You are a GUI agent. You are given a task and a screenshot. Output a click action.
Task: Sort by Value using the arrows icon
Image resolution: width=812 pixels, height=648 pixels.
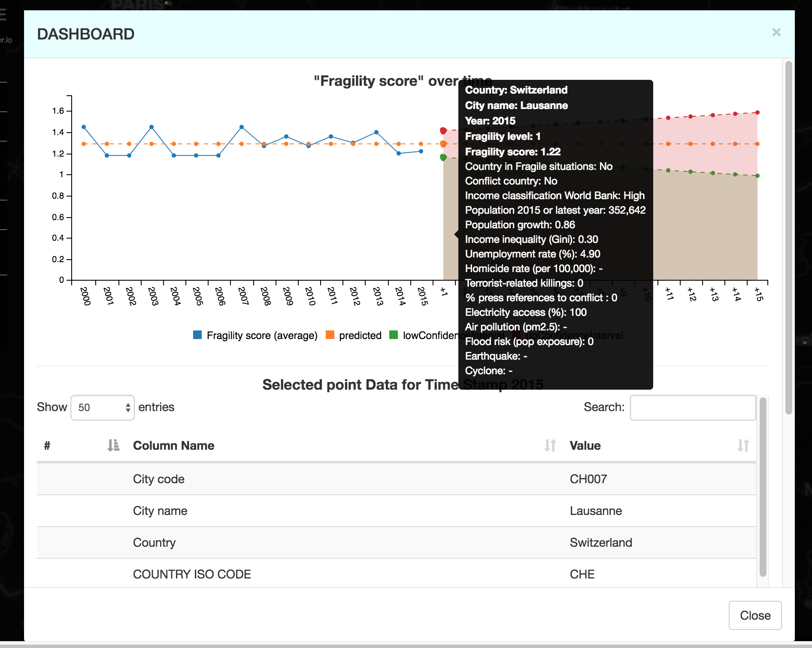743,445
